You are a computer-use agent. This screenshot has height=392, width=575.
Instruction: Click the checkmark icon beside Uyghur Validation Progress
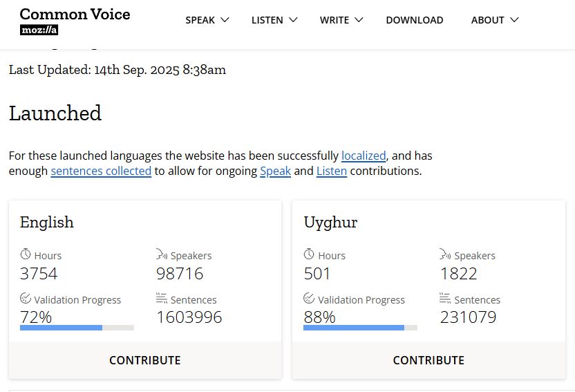[x=309, y=298]
